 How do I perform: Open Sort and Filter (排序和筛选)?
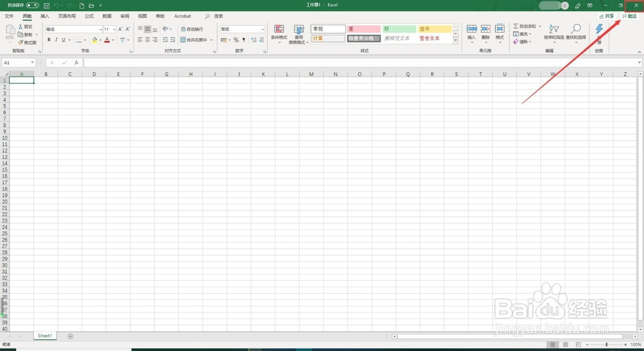tap(554, 33)
